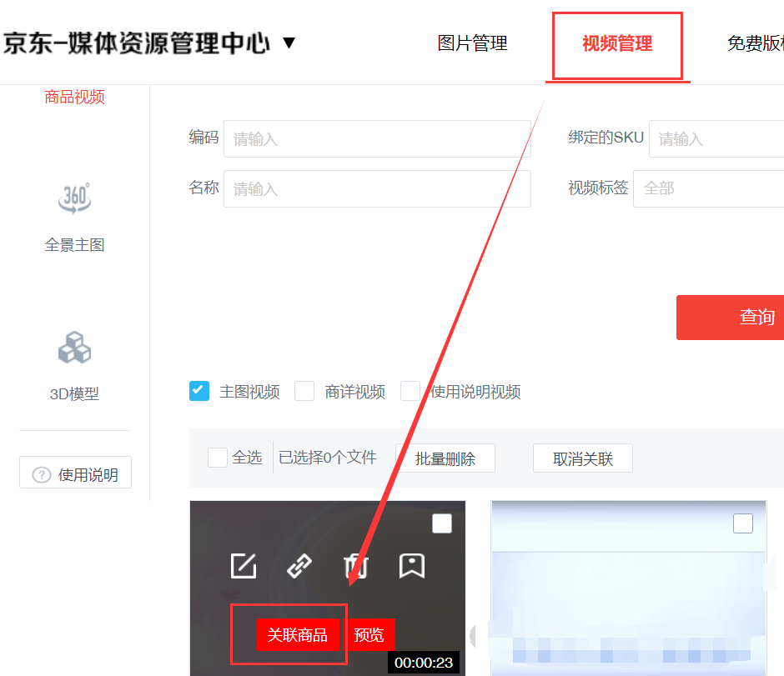
Task: Click the red 查询 button
Action: coord(730,318)
